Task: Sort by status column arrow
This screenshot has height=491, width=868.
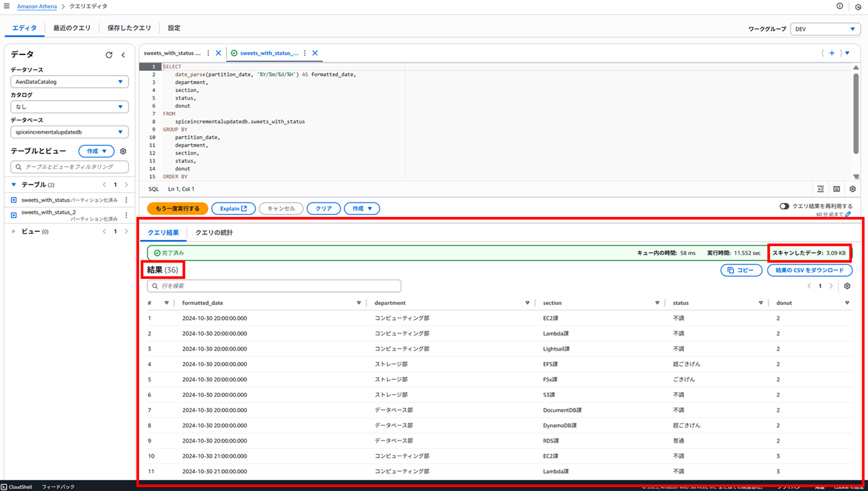Action: (761, 303)
